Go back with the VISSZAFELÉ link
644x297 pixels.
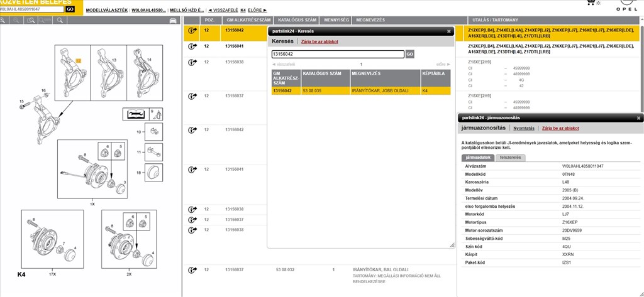point(223,10)
